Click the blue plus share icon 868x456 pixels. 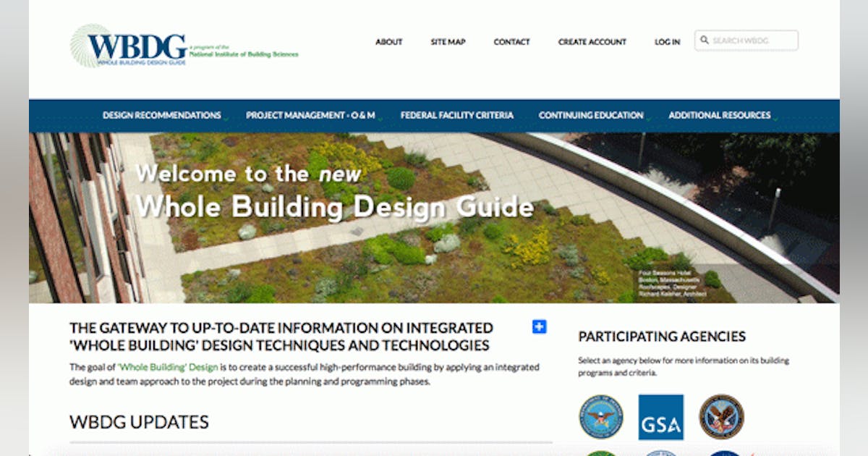pyautogui.click(x=538, y=328)
